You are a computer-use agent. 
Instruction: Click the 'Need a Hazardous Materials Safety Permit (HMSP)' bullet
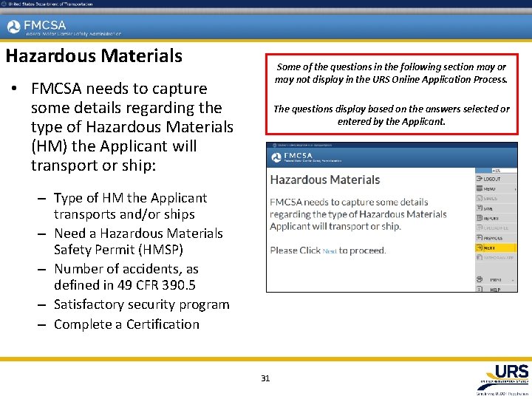coord(138,241)
